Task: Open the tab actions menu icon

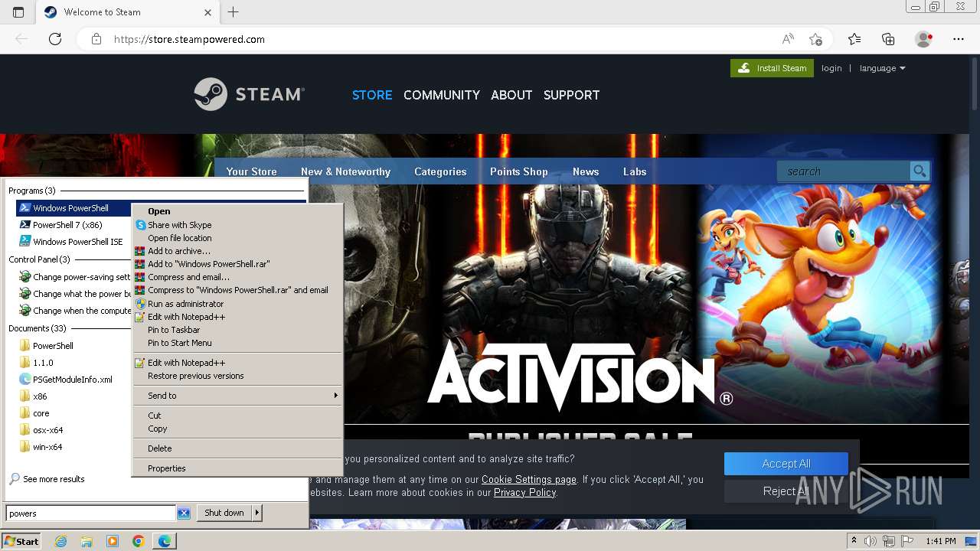Action: pyautogui.click(x=18, y=12)
